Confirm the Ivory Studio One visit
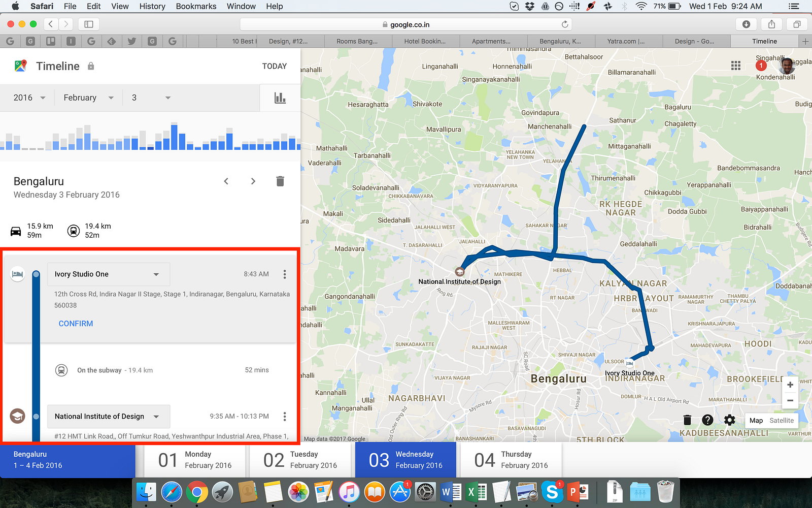 (x=76, y=324)
